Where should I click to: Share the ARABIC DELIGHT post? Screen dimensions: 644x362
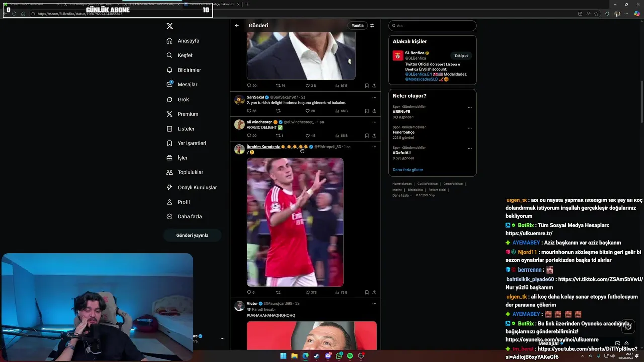tap(374, 135)
